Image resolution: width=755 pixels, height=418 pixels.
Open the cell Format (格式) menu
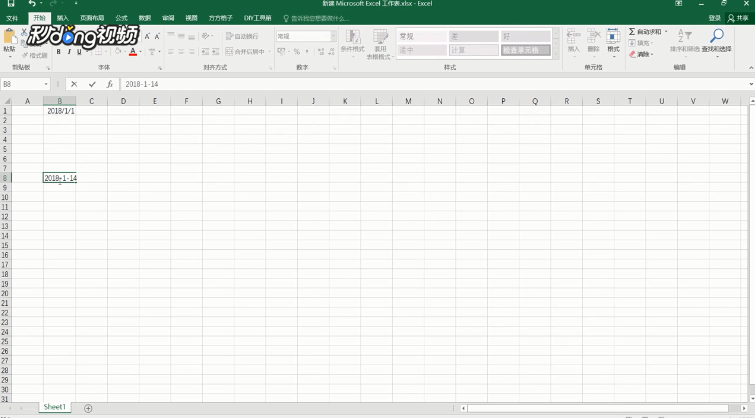tap(613, 41)
